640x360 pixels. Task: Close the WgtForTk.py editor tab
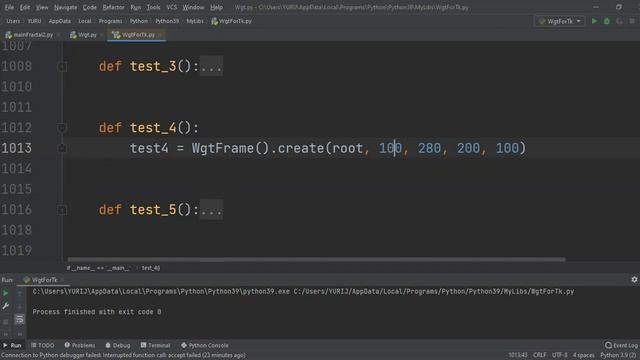pos(160,35)
